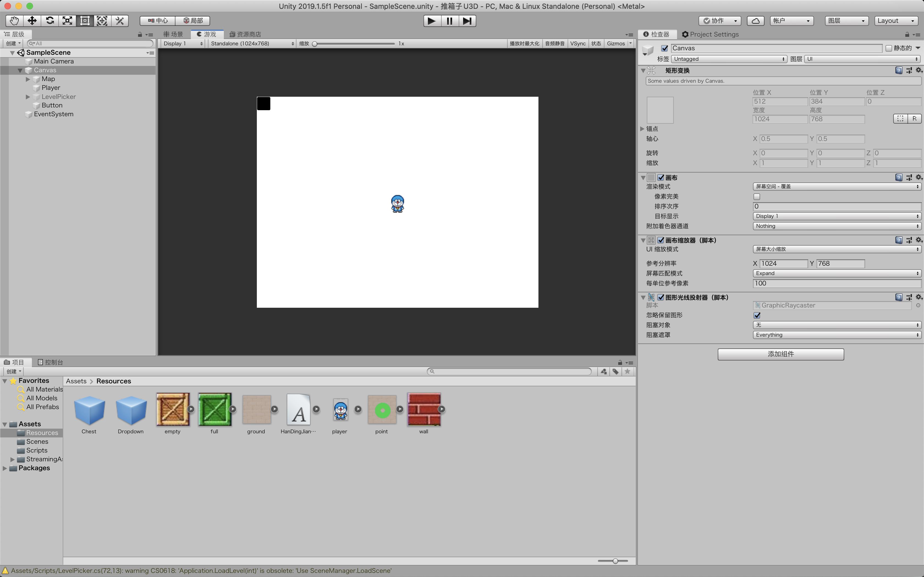Click the 播放时最大化 button

click(x=524, y=43)
